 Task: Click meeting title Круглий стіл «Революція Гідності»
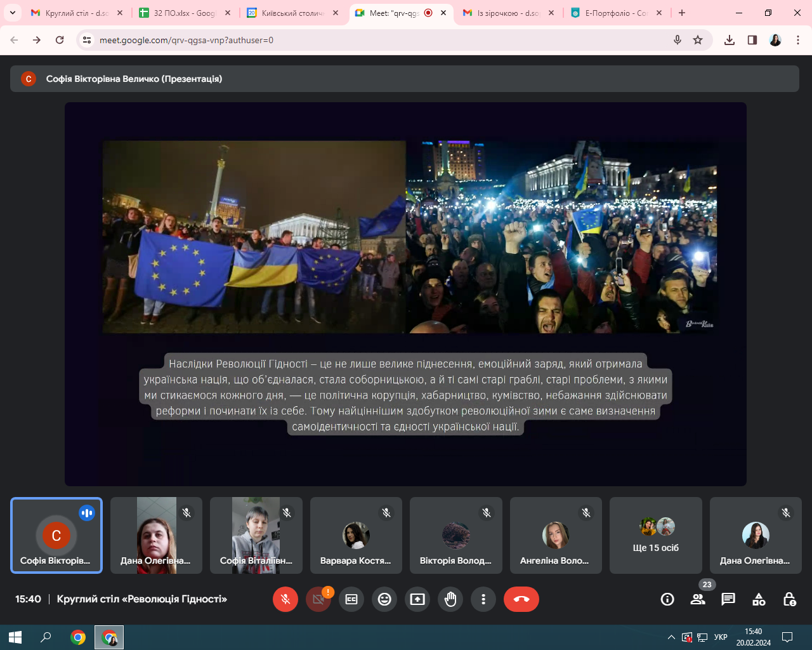click(142, 599)
